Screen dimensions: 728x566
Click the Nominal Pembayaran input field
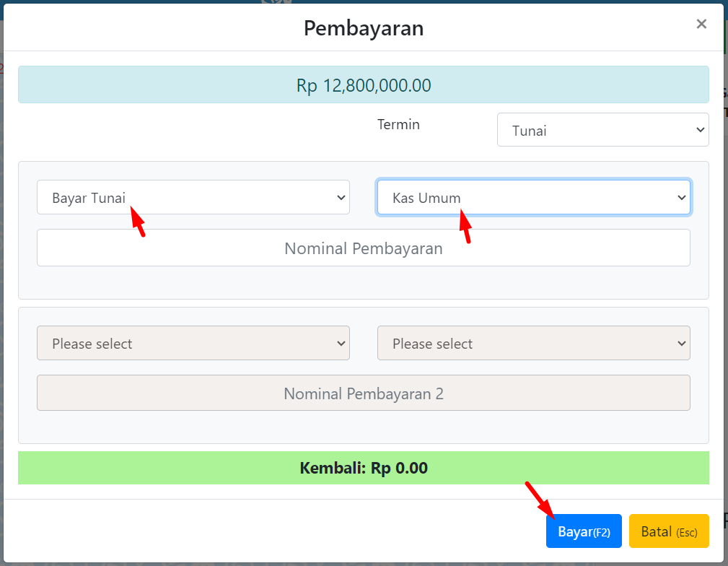coord(364,248)
